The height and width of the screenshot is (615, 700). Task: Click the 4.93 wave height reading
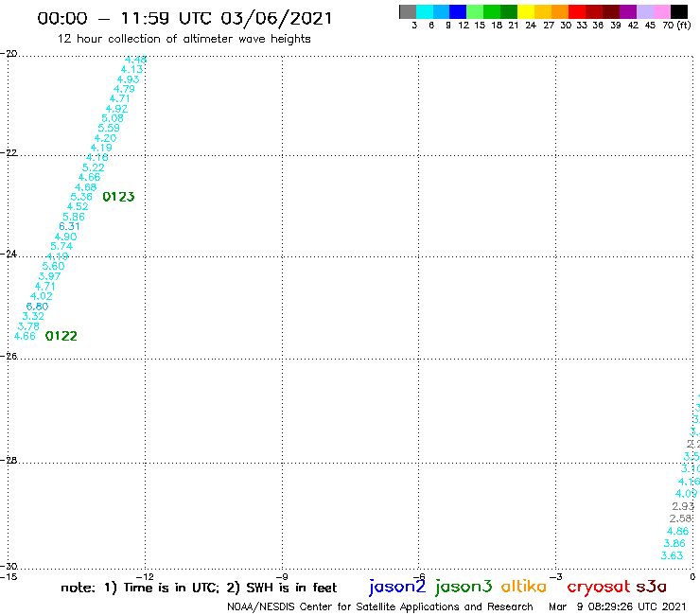point(128,79)
